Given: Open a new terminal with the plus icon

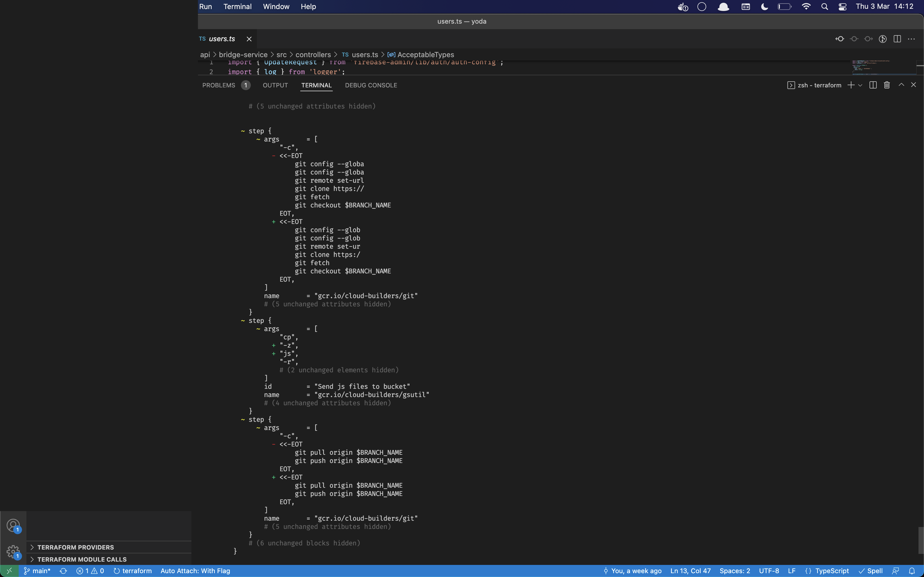Looking at the screenshot, I should [x=851, y=85].
